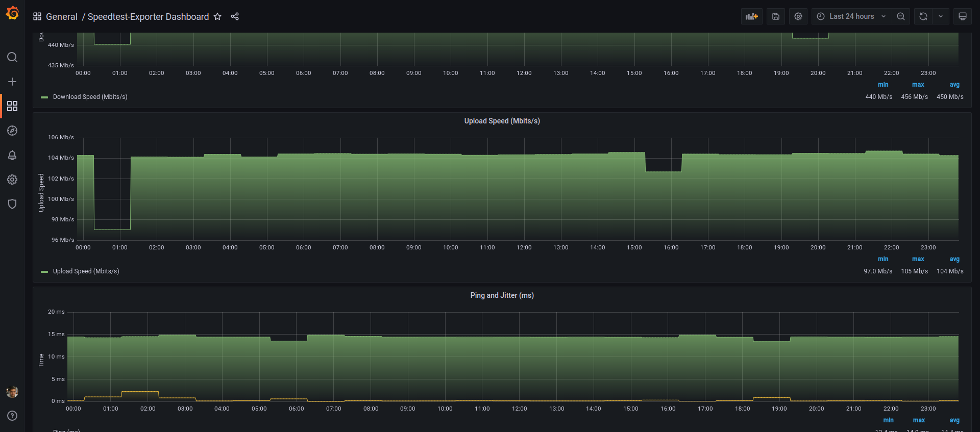Image resolution: width=980 pixels, height=432 pixels.
Task: Sort Ping and Jitter legend by max
Action: 919,420
